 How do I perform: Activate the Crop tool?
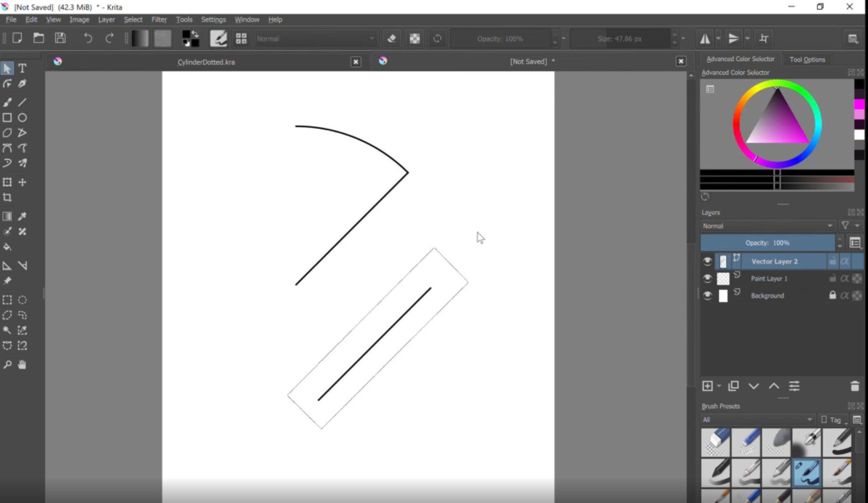[x=7, y=198]
